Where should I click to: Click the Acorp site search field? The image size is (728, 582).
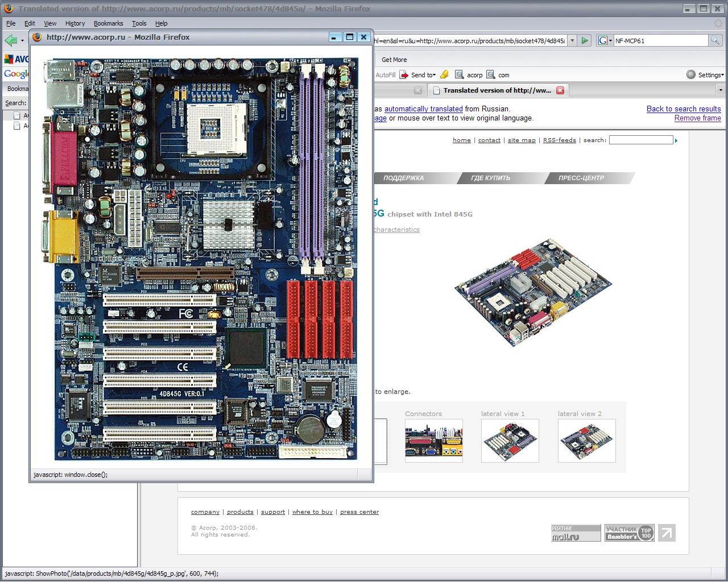(x=641, y=140)
